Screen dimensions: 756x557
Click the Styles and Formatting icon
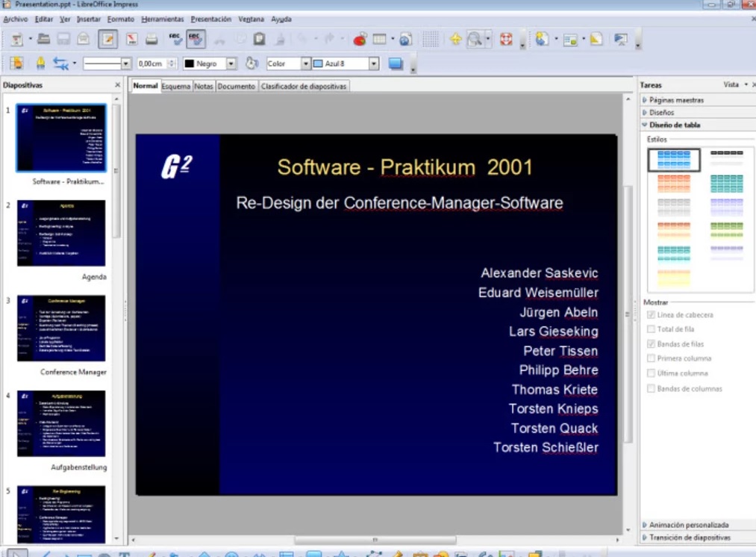(x=16, y=63)
